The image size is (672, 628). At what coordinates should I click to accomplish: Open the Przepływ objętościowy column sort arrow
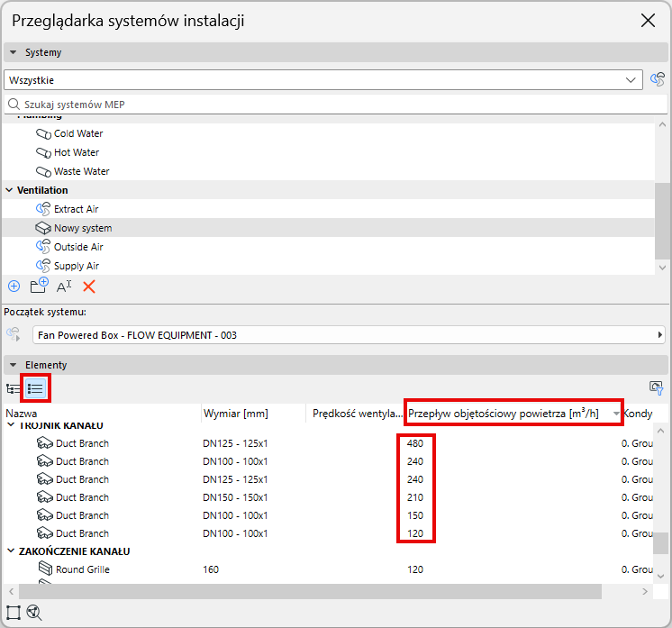pyautogui.click(x=616, y=414)
